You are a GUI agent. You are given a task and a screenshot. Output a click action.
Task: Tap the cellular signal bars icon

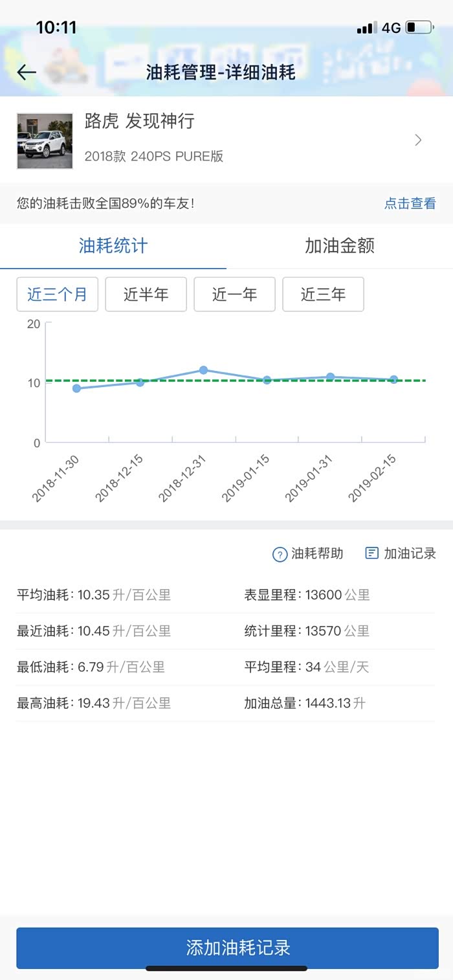[x=366, y=28]
